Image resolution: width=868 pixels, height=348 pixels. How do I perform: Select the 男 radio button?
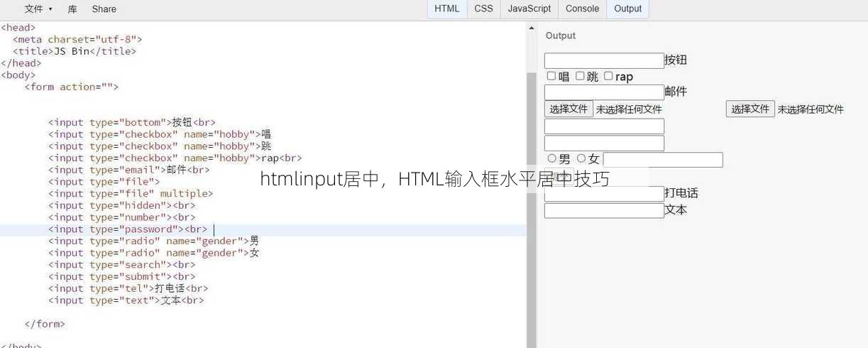point(551,158)
